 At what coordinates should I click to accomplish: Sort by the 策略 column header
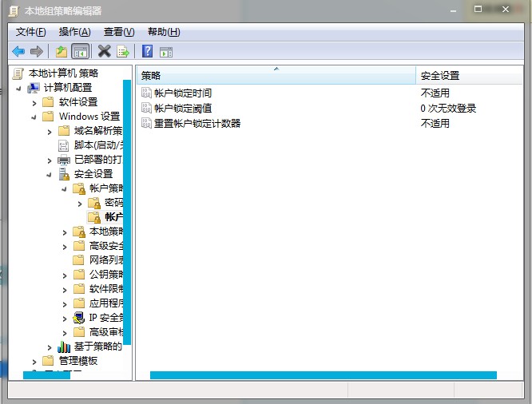[276, 76]
